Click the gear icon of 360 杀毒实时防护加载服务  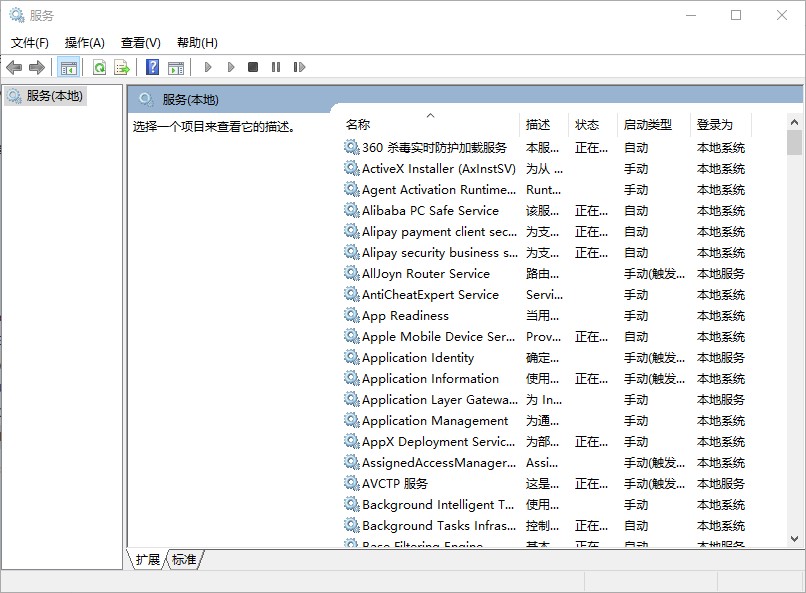pos(352,147)
